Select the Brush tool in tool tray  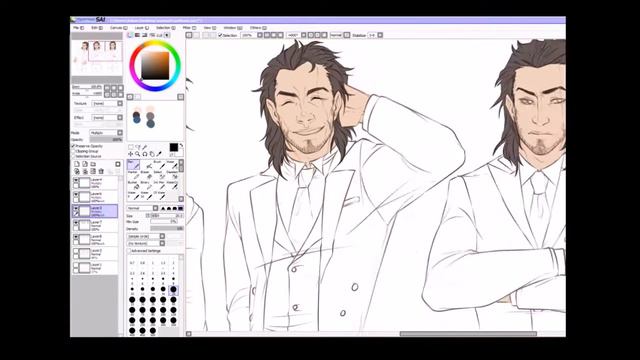(159, 164)
